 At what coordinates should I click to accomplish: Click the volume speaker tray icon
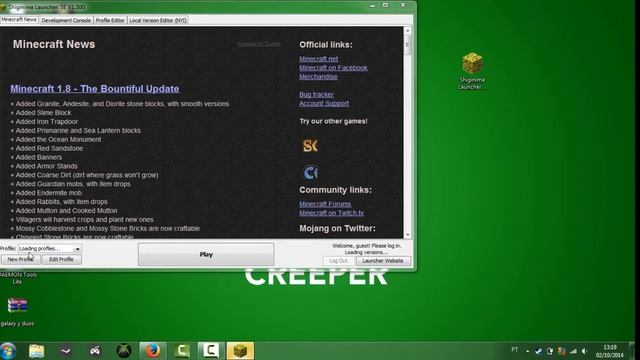pyautogui.click(x=584, y=351)
